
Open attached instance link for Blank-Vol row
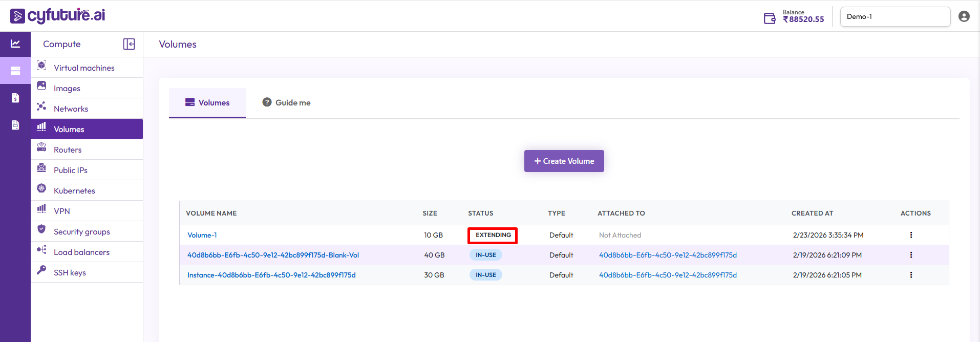pos(668,255)
